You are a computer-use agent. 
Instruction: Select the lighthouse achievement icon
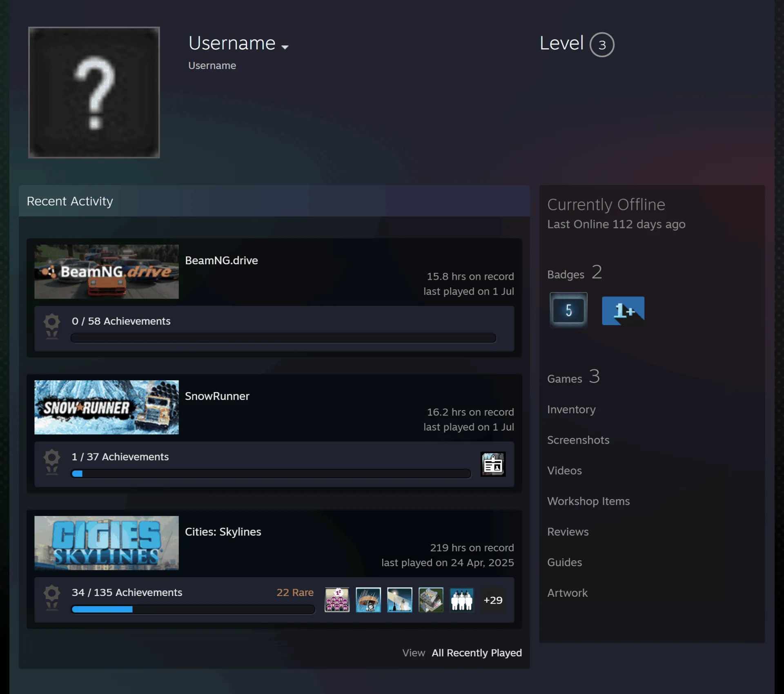399,600
